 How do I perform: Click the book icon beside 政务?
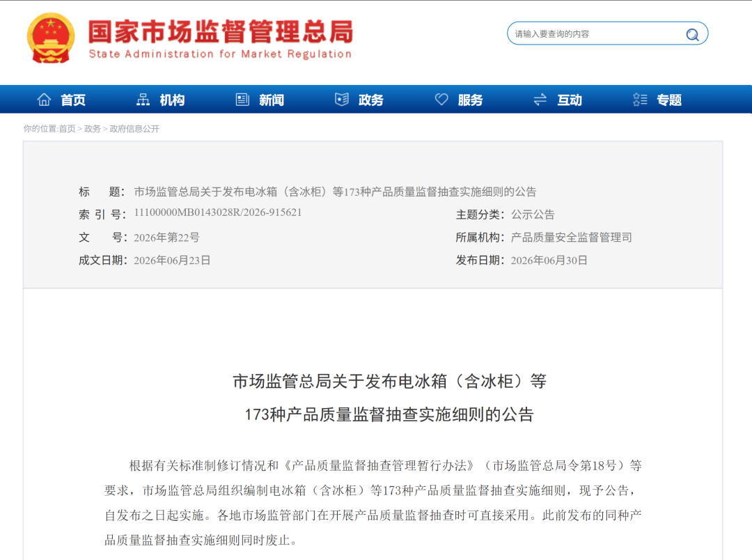click(x=341, y=100)
